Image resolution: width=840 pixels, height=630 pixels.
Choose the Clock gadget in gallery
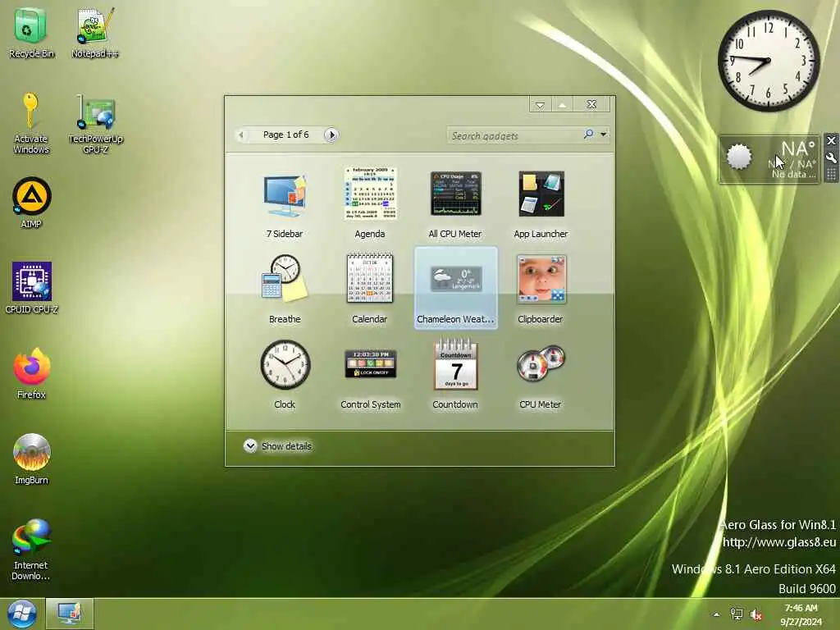pos(285,374)
